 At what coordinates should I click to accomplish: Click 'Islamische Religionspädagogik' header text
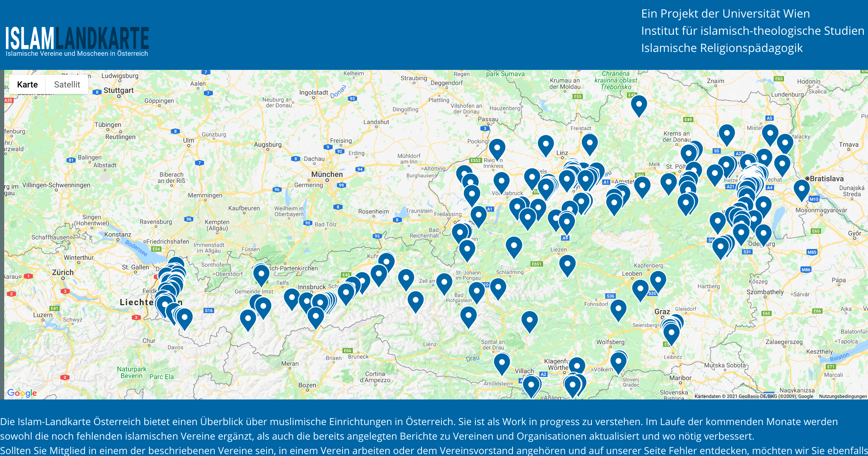[x=722, y=48]
